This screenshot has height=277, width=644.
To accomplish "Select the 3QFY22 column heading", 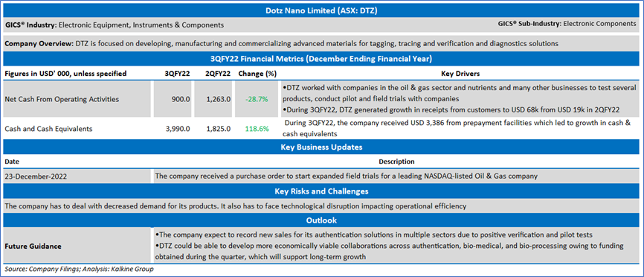I will [x=177, y=74].
